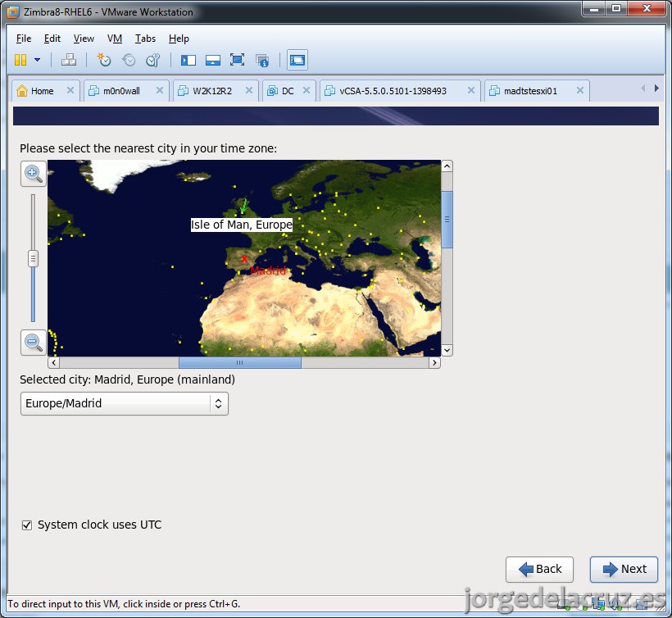Close the m0n0wall tab
This screenshot has width=672, height=618.
point(160,90)
